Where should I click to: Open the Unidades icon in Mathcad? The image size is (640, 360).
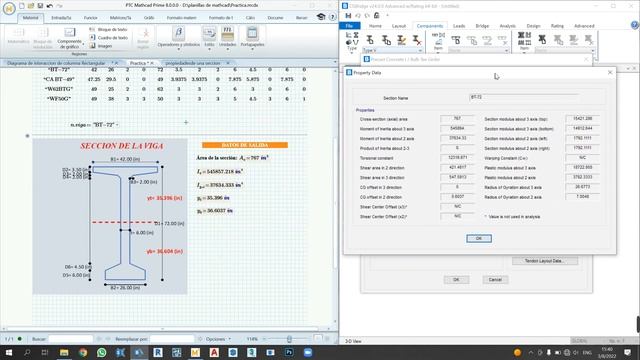[227, 33]
